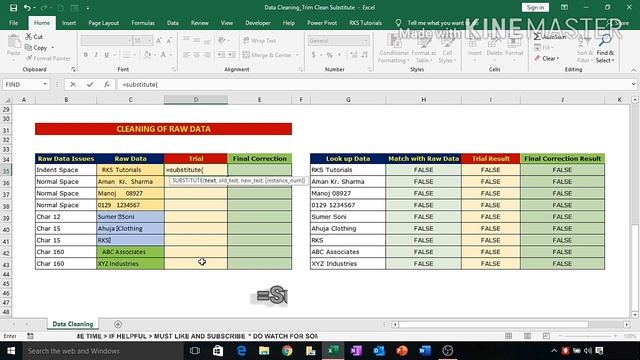Open the font size dropdown
The image size is (640, 360).
click(x=150, y=40)
